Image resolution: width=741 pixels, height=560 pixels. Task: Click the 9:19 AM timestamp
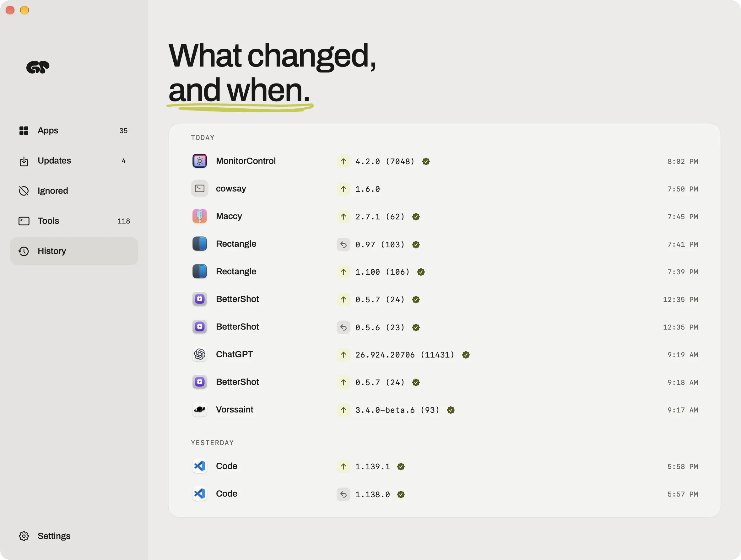click(682, 355)
